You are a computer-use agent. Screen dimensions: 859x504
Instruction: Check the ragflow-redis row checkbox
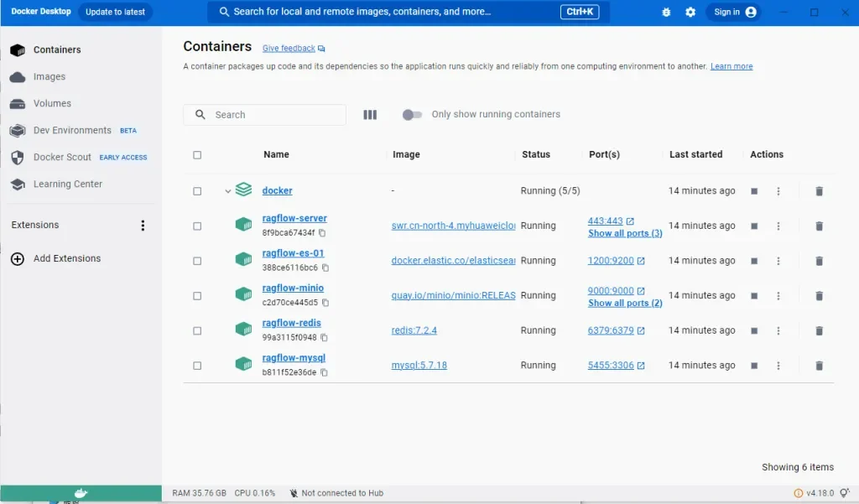point(197,331)
